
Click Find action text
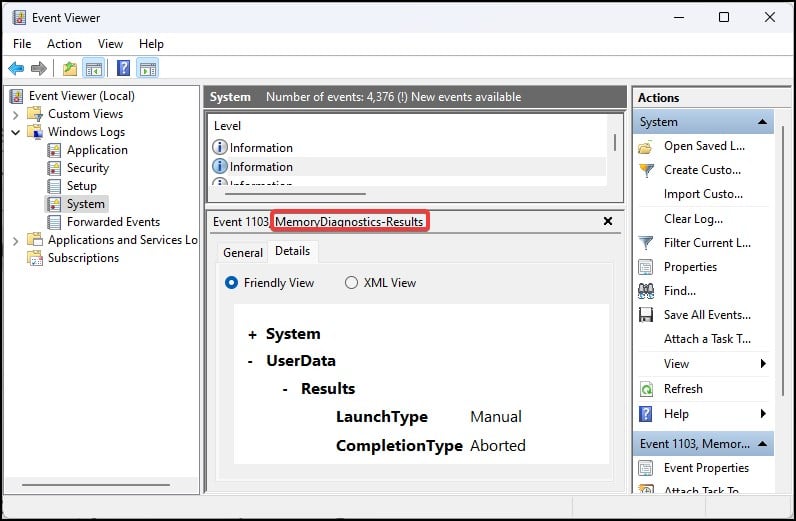[680, 291]
